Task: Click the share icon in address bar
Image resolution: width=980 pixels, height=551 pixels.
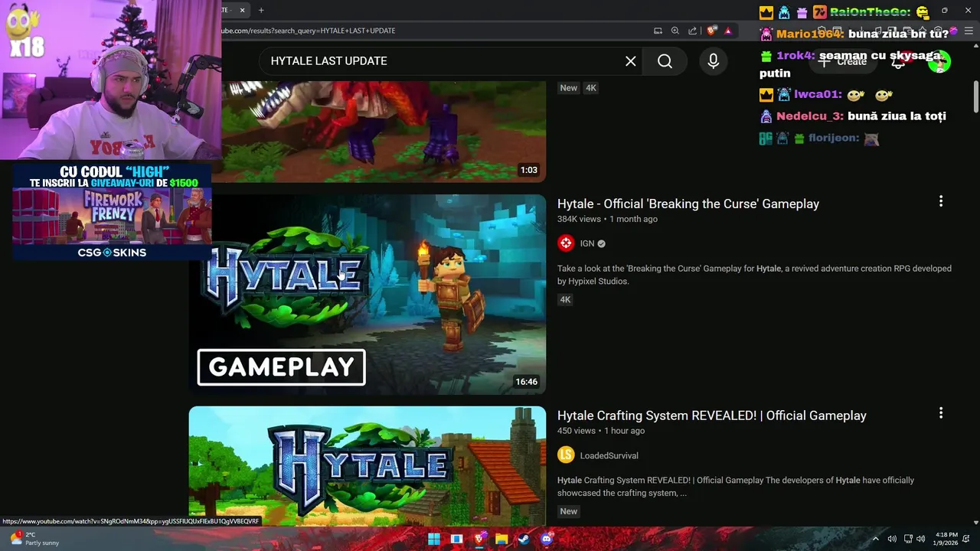Action: click(x=692, y=31)
